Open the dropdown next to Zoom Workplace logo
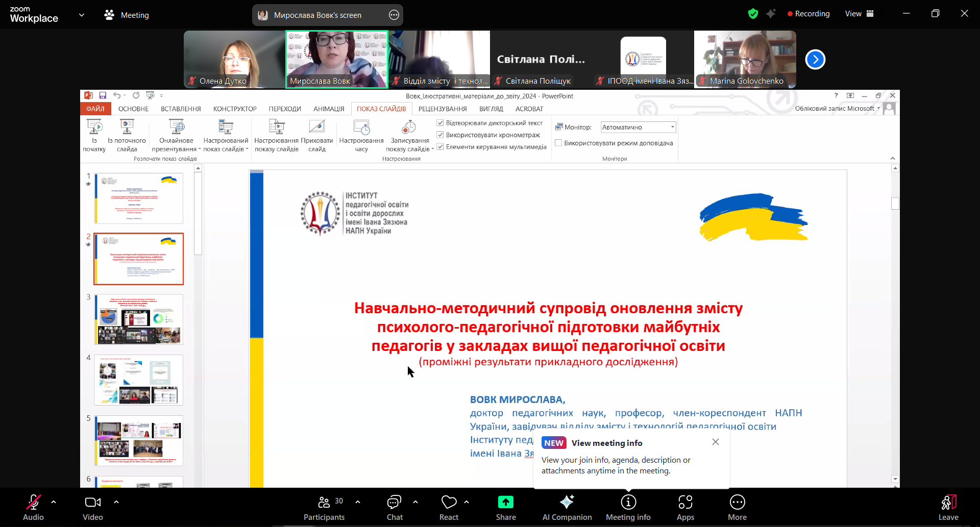The image size is (980, 527). pyautogui.click(x=82, y=15)
